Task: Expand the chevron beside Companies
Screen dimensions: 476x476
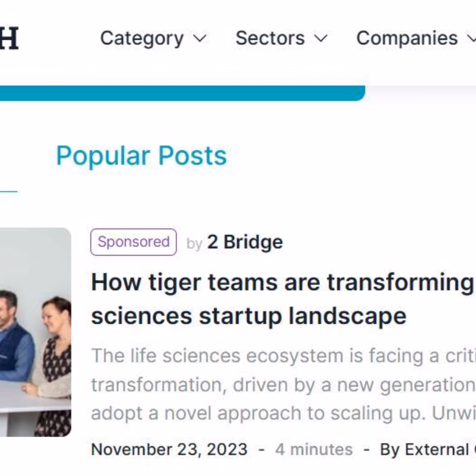Action: coord(471,38)
